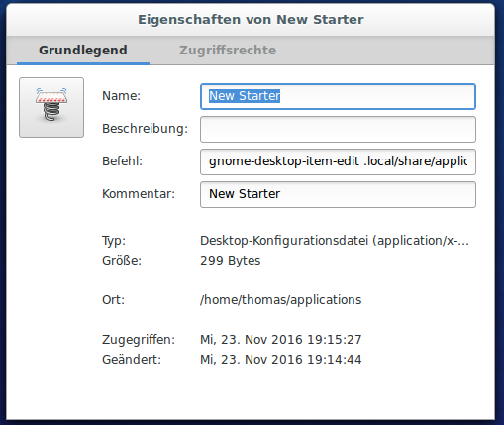Focus the empty Beschreibung field

click(x=338, y=129)
